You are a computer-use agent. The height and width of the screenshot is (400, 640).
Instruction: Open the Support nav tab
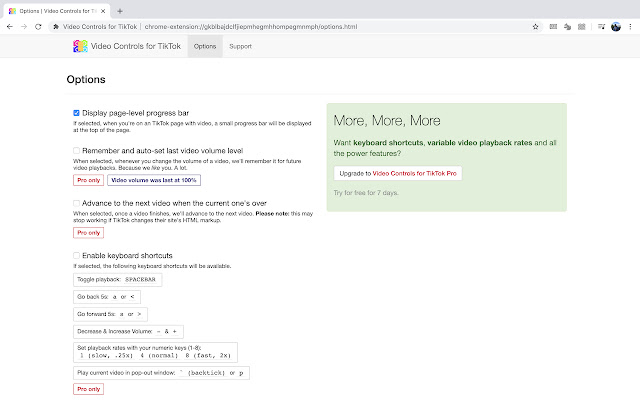[240, 46]
